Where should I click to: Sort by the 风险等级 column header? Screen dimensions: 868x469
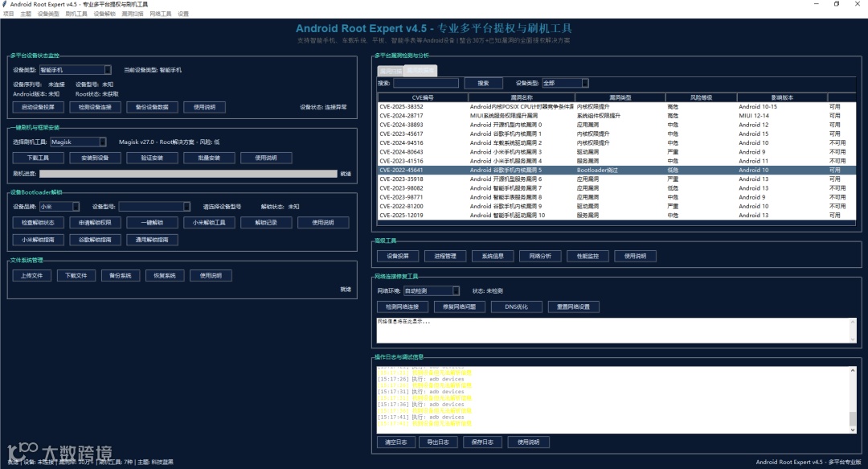[702, 97]
